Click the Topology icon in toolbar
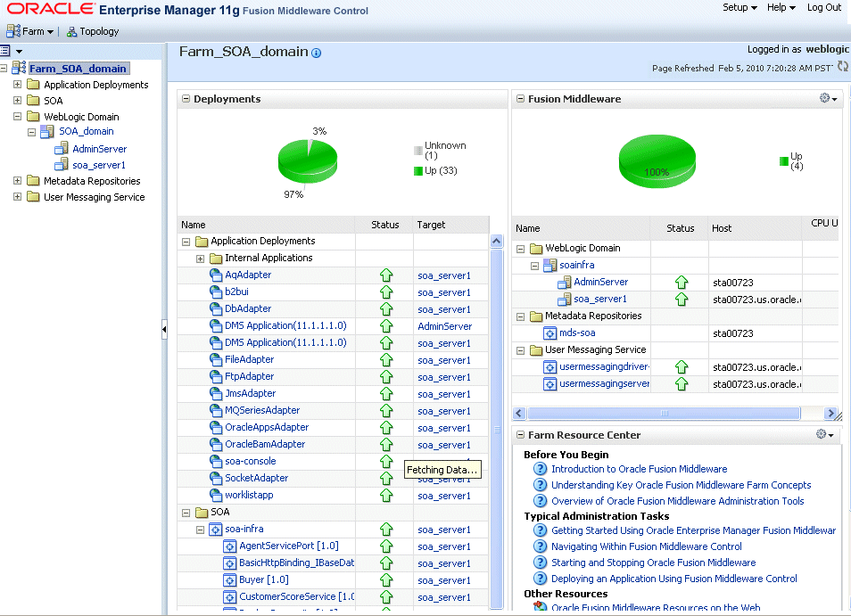The image size is (851, 616). tap(71, 32)
